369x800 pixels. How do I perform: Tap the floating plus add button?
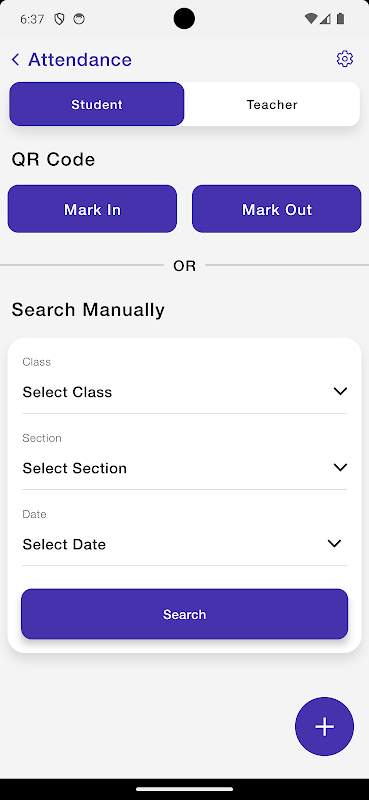tap(324, 726)
